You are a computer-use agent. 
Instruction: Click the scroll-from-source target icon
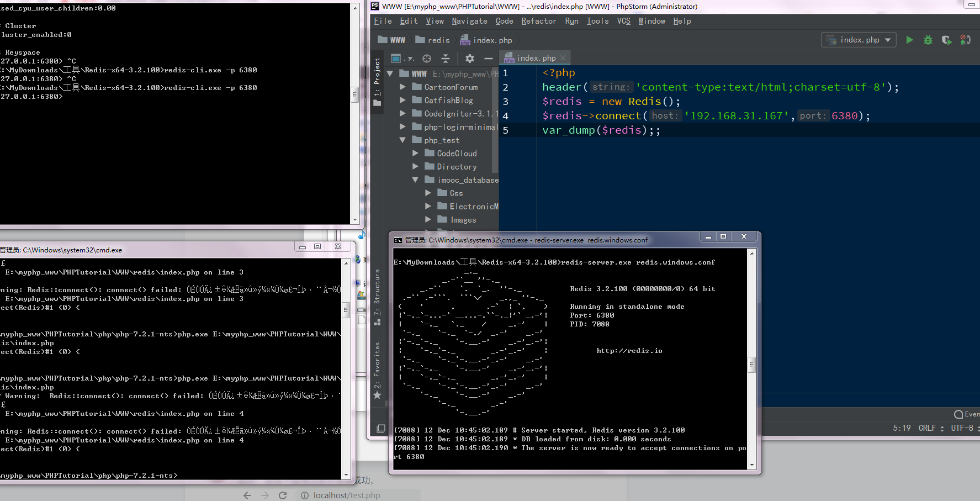coord(427,58)
